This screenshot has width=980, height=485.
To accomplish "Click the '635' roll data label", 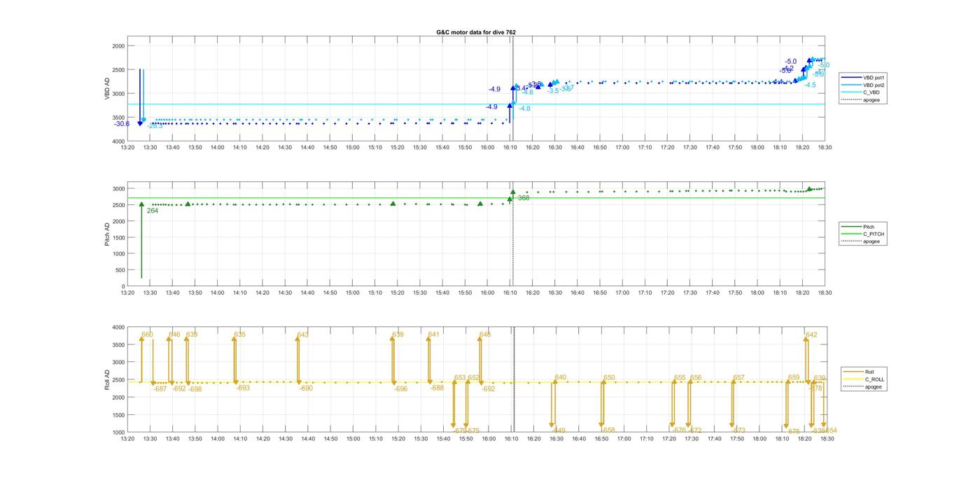I will 240,335.
